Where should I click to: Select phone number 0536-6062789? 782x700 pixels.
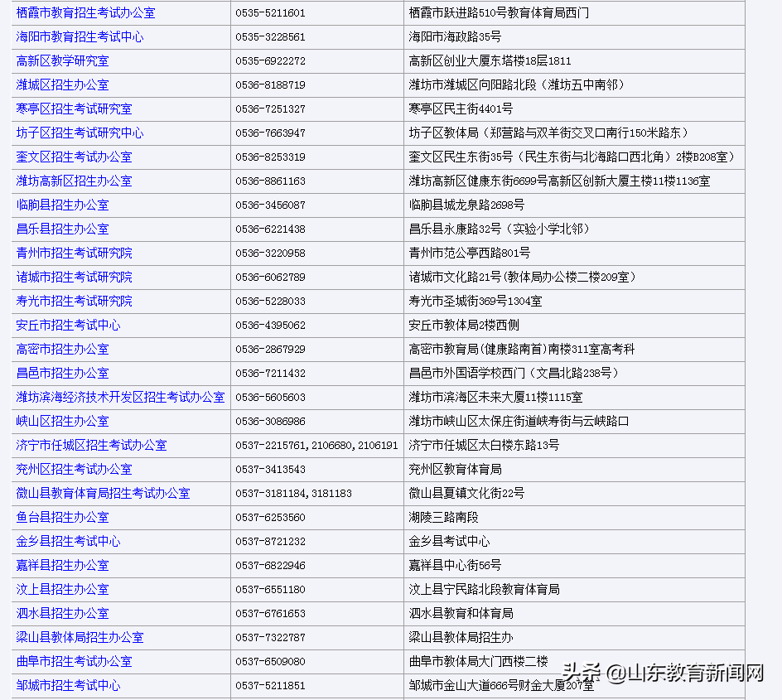(x=270, y=278)
